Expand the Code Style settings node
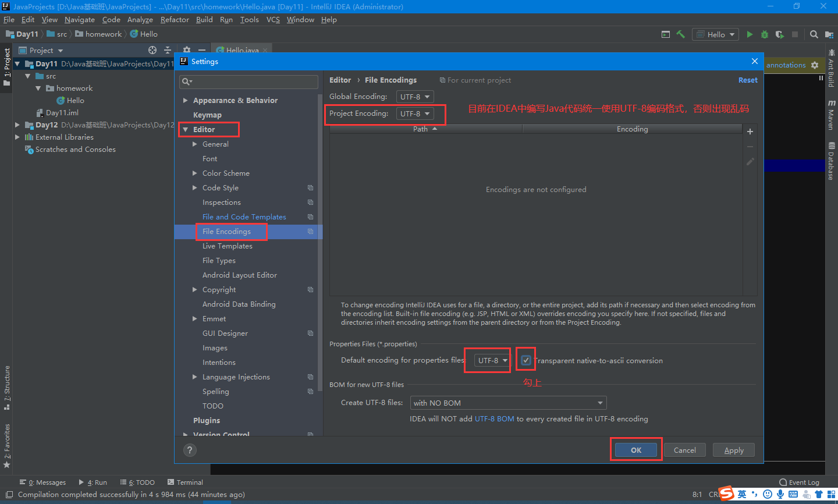Screen dimensions: 838x504 pos(195,187)
